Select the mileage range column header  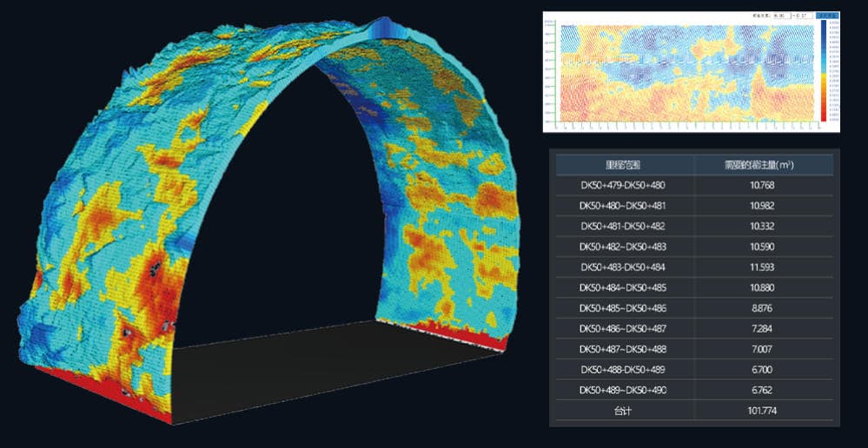click(x=623, y=165)
